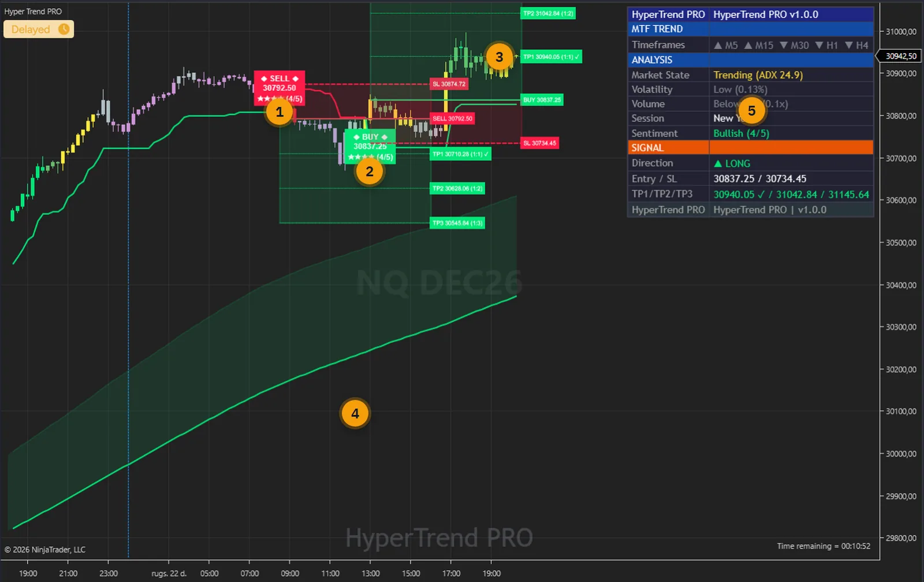The width and height of the screenshot is (924, 582).
Task: Select the Hyper Trend PRO indicator label
Action: (x=33, y=11)
